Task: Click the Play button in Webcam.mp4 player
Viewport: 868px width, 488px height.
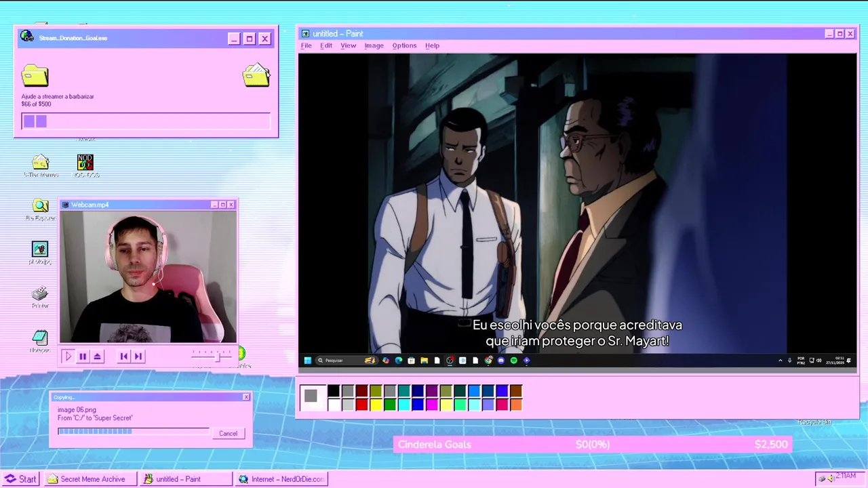Action: (x=68, y=357)
